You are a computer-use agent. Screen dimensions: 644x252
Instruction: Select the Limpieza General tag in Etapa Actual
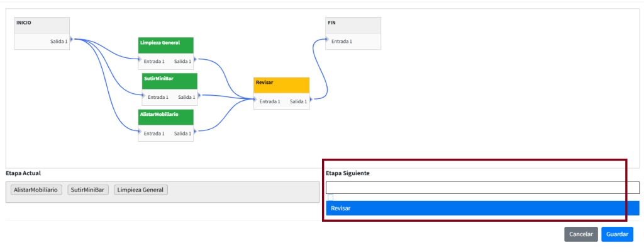tap(141, 190)
